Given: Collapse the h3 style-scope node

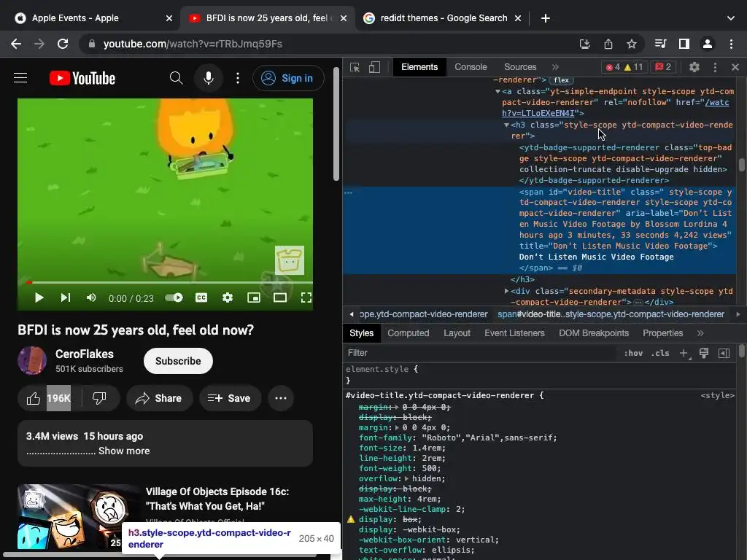Looking at the screenshot, I should (x=506, y=125).
